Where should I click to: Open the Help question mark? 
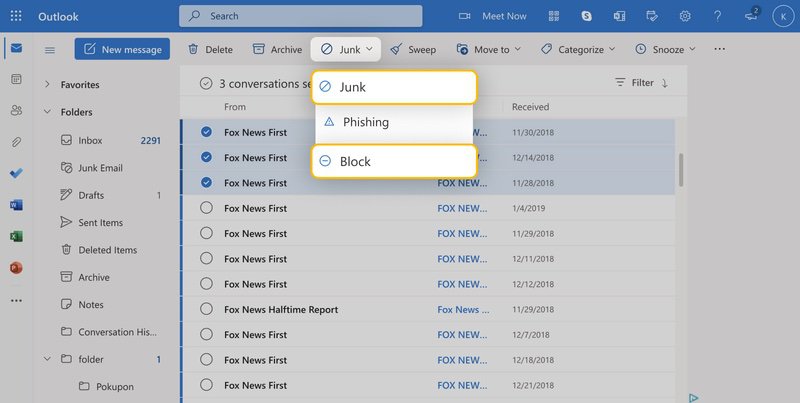(717, 16)
